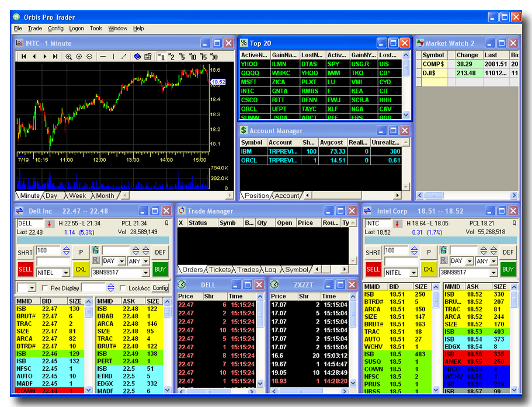The height and width of the screenshot is (407, 532).
Task: Set chart interval to 15 minutes
Action: [x=203, y=57]
